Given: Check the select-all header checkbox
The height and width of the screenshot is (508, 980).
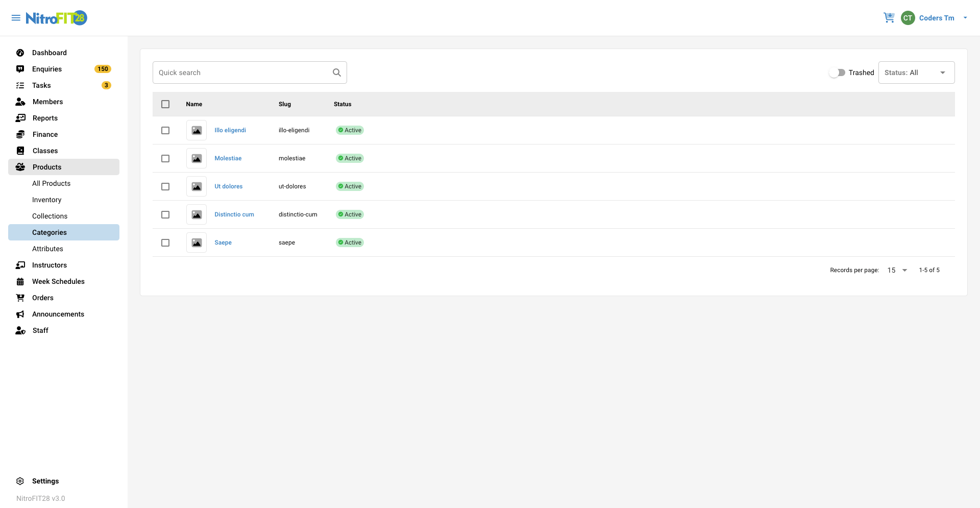Looking at the screenshot, I should click(165, 104).
